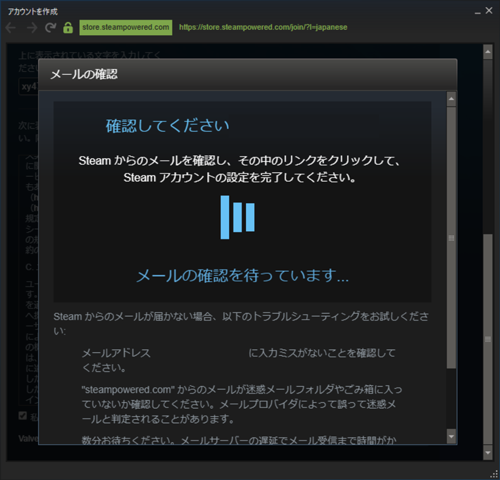
Task: Close the account creation window
Action: point(489,11)
